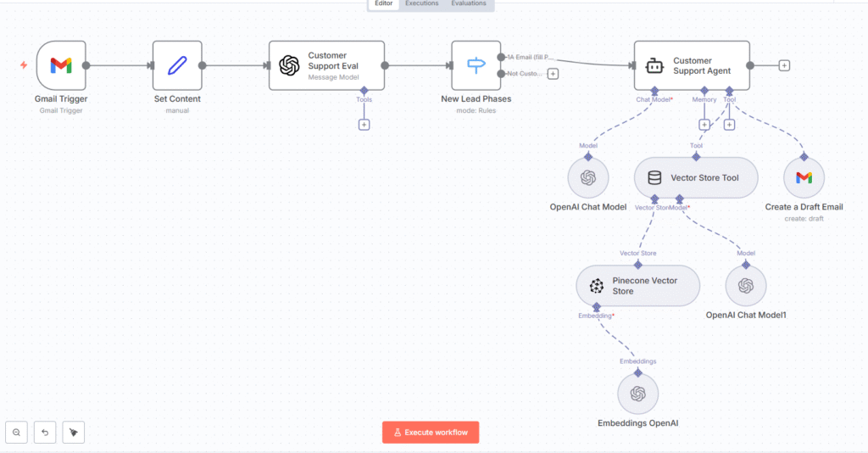Click the Pinecone Vector Store node

pyautogui.click(x=637, y=286)
